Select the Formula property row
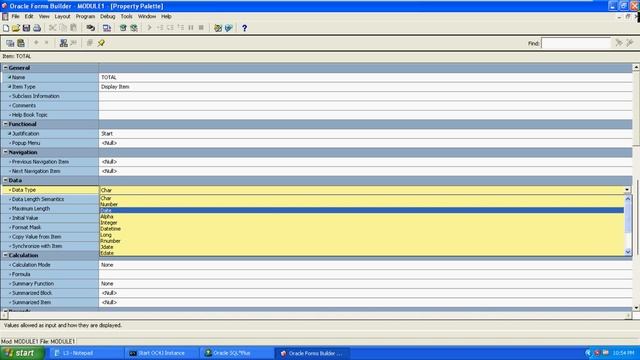The width and height of the screenshot is (640, 360). 317,274
